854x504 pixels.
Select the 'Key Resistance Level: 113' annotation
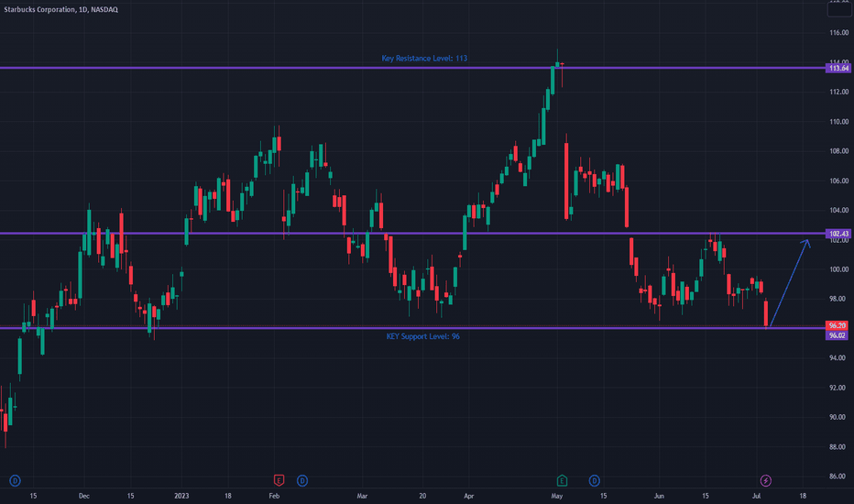tap(424, 59)
